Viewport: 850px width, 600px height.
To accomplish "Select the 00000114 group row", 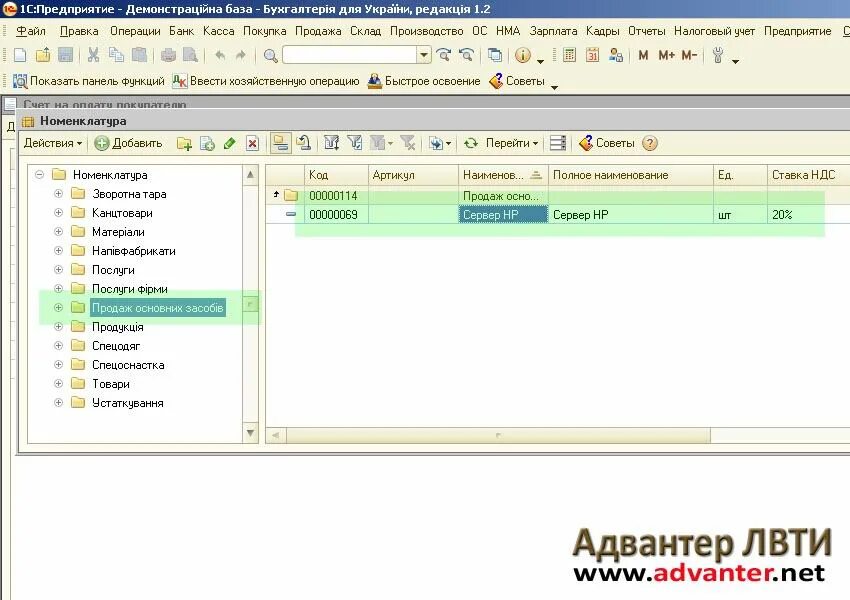I will point(557,196).
